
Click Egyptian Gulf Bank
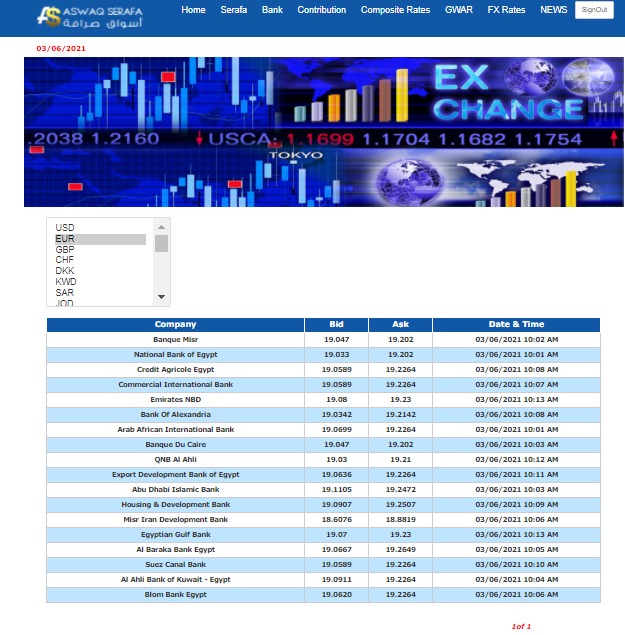[175, 534]
